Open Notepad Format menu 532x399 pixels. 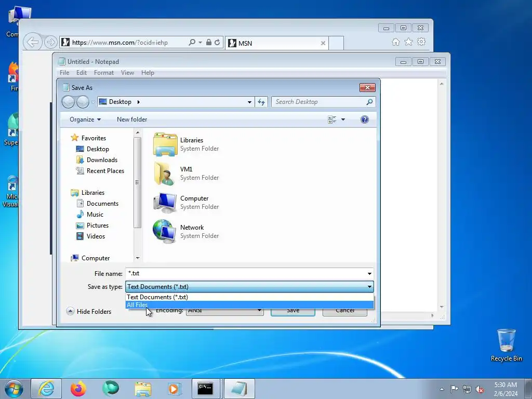[104, 73]
